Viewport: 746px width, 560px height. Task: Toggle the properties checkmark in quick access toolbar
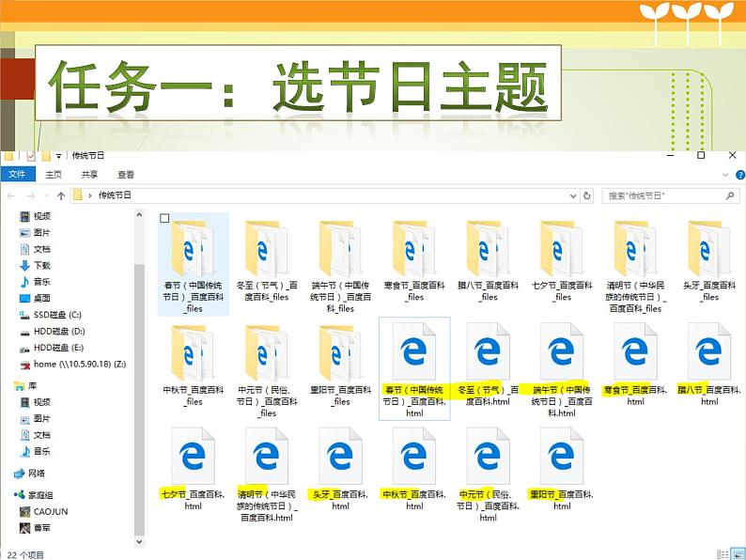(x=32, y=156)
